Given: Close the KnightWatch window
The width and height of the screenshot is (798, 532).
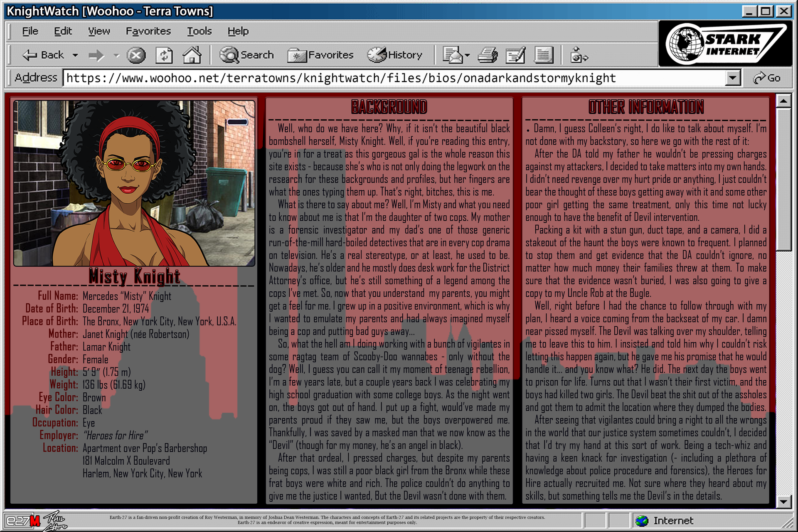Looking at the screenshot, I should click(x=784, y=11).
